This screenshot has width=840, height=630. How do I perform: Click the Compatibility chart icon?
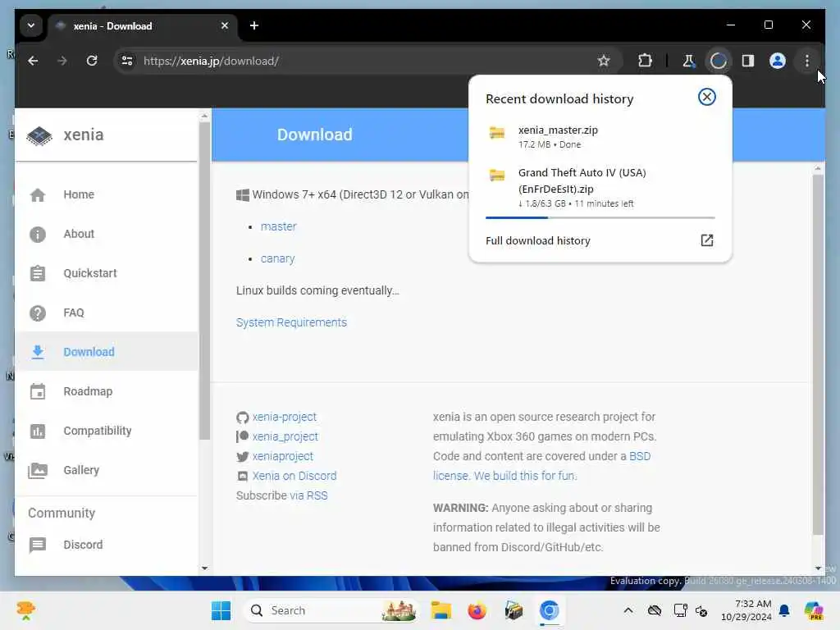click(x=38, y=431)
